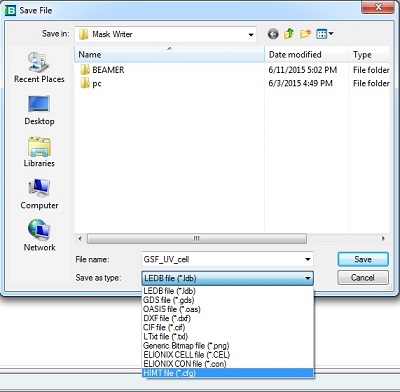Choose LEDB file (*.ldb) list option
The width and height of the screenshot is (400, 392).
click(x=228, y=291)
